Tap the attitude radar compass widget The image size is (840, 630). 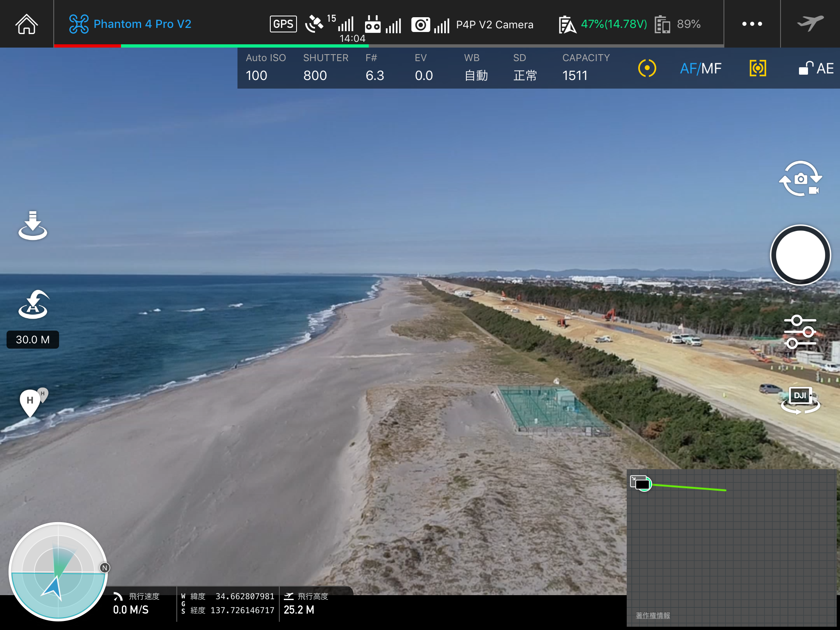pos(58,572)
